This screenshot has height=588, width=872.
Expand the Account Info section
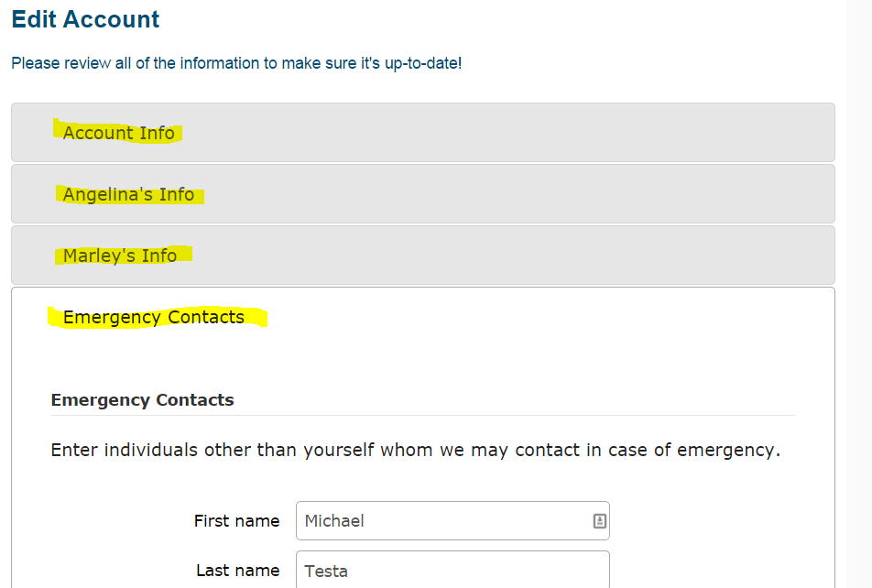click(x=119, y=133)
